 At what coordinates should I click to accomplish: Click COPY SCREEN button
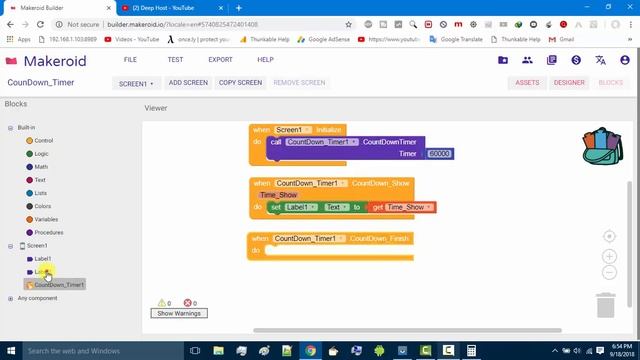(240, 82)
